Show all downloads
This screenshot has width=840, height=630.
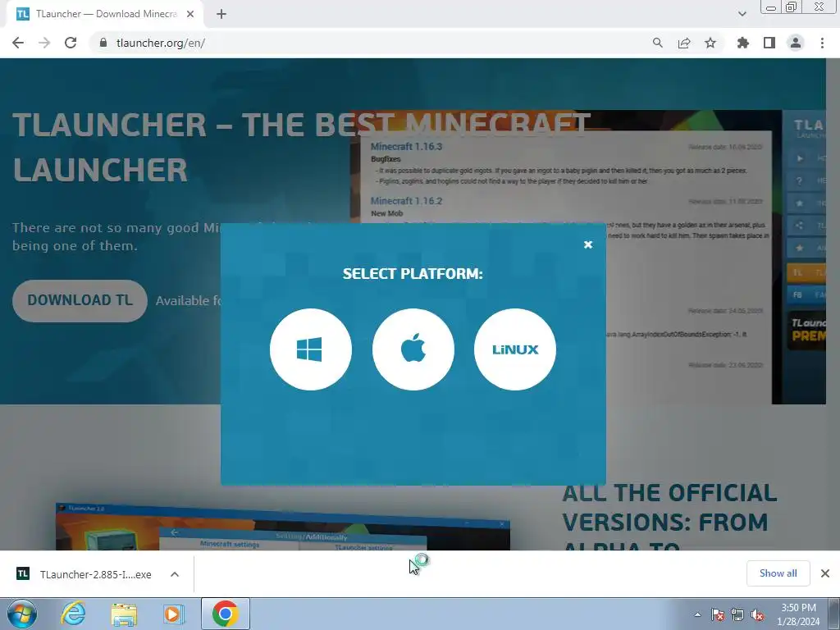point(778,573)
